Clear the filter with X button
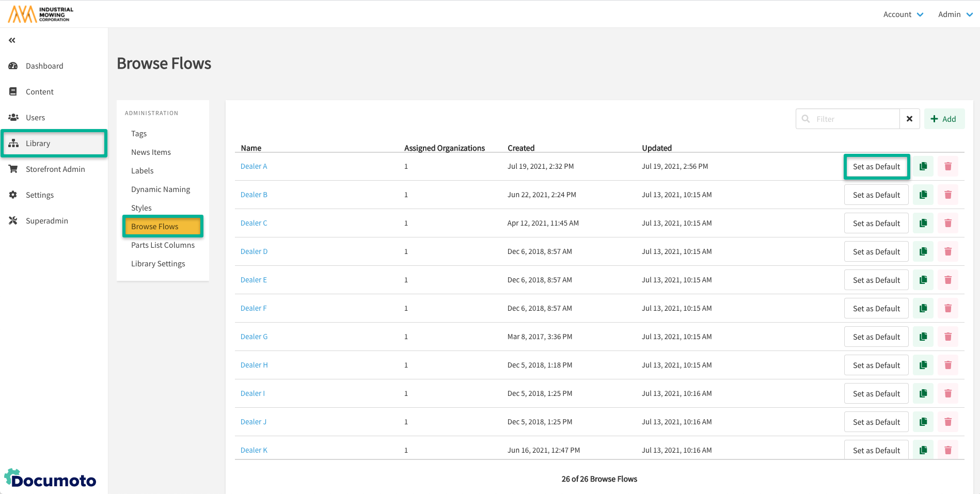980x494 pixels. (909, 119)
